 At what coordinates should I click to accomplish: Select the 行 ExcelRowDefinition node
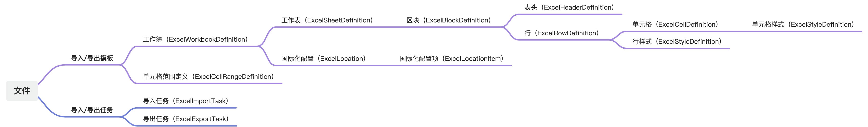pos(562,33)
